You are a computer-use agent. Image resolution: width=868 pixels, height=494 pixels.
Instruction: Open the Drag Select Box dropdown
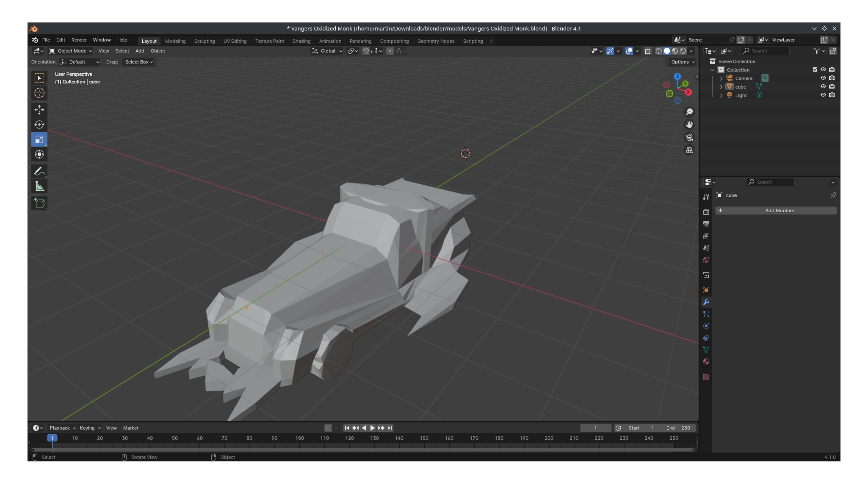(138, 62)
